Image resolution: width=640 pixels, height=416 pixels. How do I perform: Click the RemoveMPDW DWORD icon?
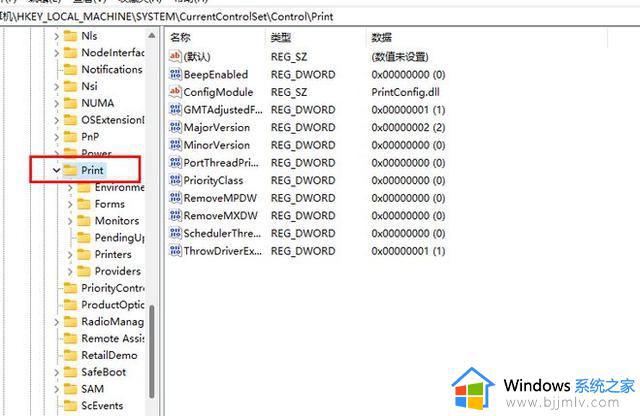[x=175, y=198]
